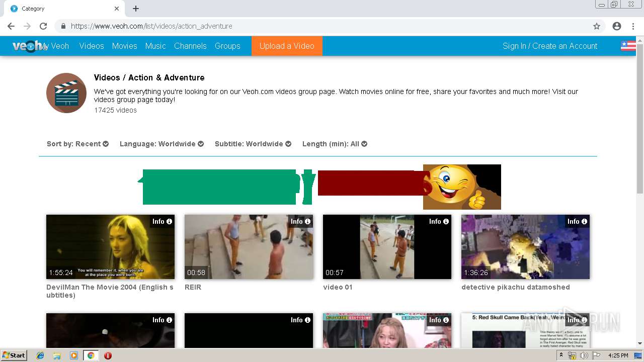Open DevilMan The Movie 2004 title link

coord(110,291)
